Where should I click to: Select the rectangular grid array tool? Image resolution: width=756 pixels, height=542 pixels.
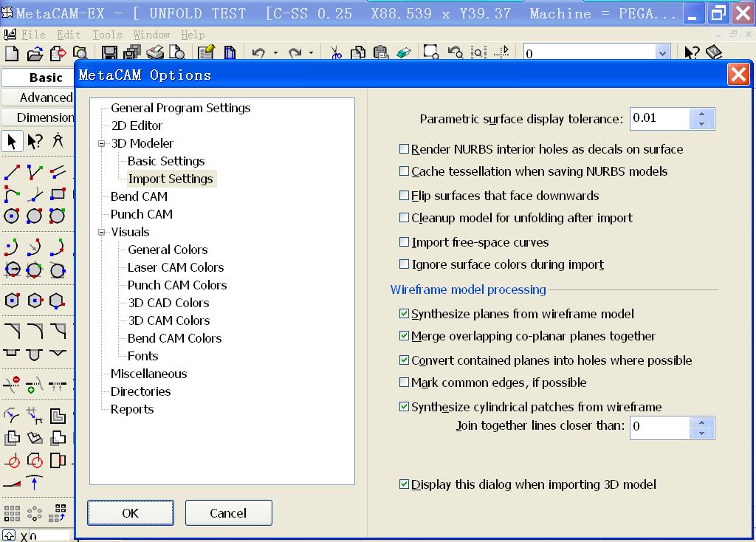tap(12, 513)
